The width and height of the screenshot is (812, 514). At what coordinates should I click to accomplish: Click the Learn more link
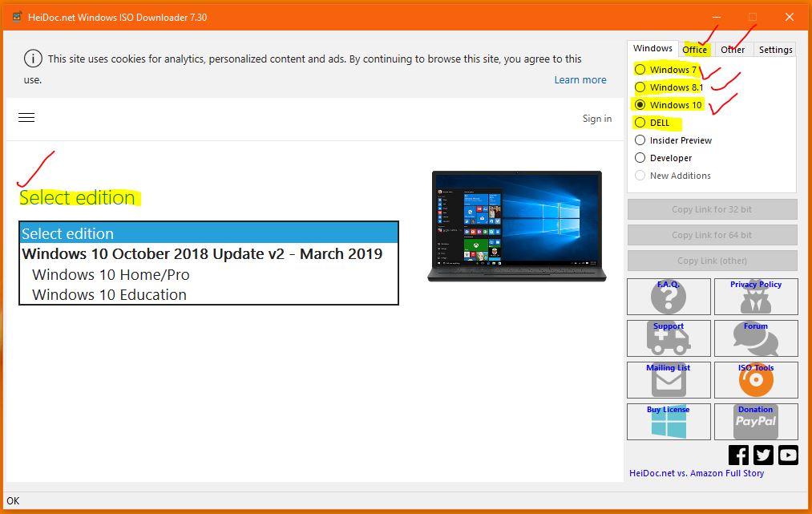pos(580,79)
